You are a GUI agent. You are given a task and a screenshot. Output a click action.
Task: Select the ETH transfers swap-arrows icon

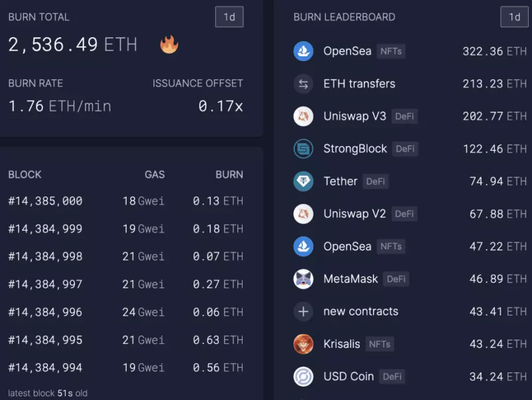tap(303, 84)
